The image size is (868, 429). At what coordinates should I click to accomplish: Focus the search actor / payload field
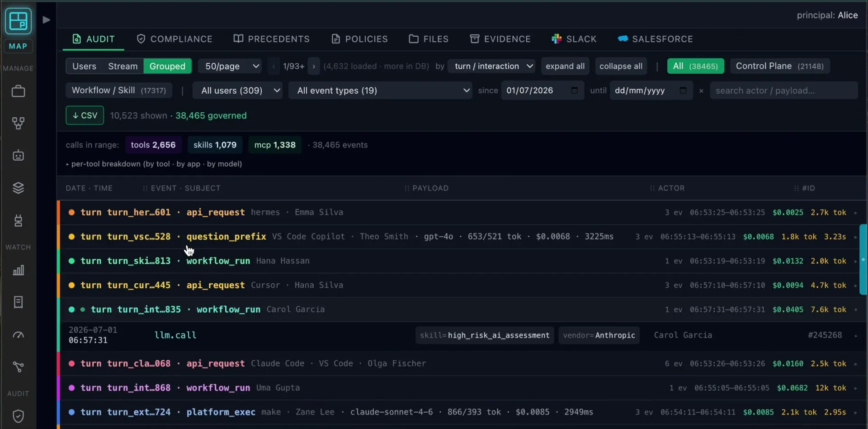coord(783,91)
